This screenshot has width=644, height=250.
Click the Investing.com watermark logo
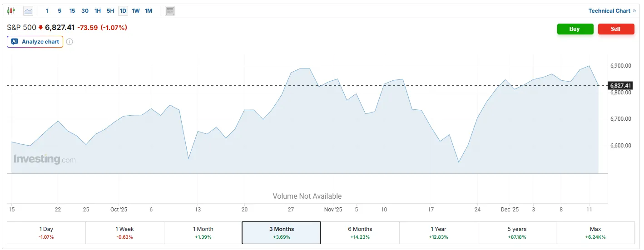click(x=45, y=159)
